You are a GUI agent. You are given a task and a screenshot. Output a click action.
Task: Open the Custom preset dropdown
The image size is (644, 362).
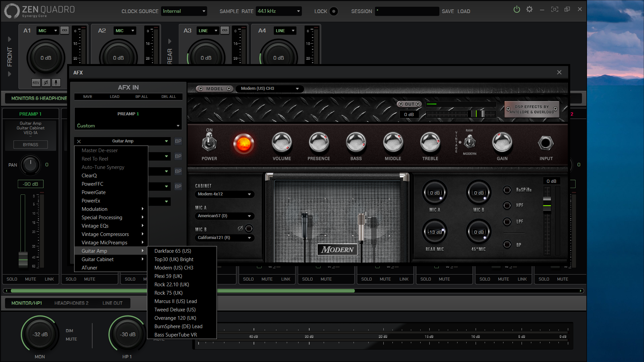(x=128, y=126)
